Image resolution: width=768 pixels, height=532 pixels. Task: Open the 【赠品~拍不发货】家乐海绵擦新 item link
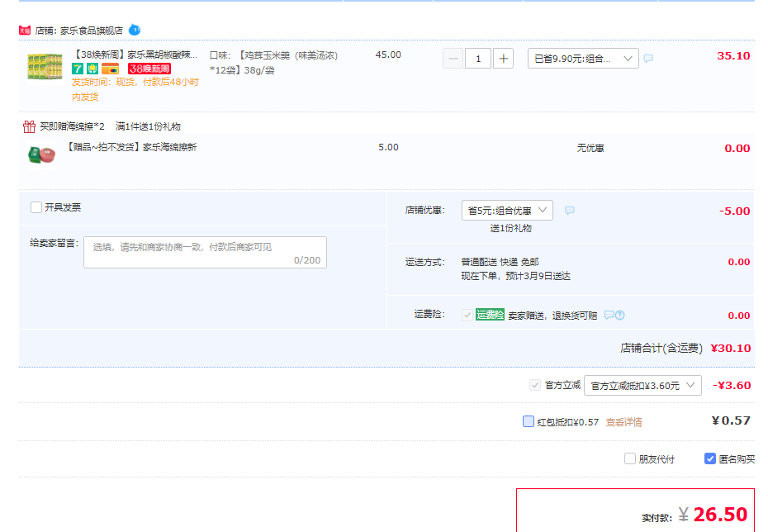coord(131,147)
